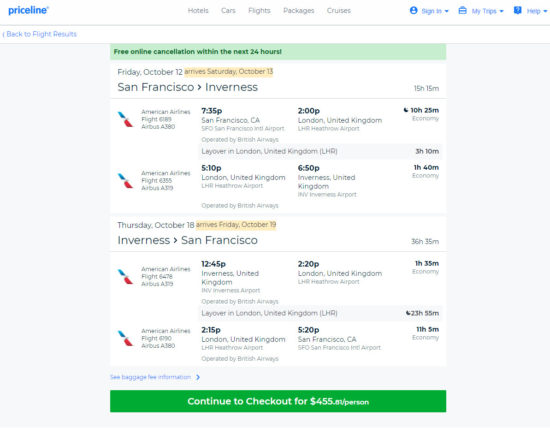Click overnight moon icon beside 10h 25m
Viewport: 550px width, 428px height.
(x=406, y=110)
